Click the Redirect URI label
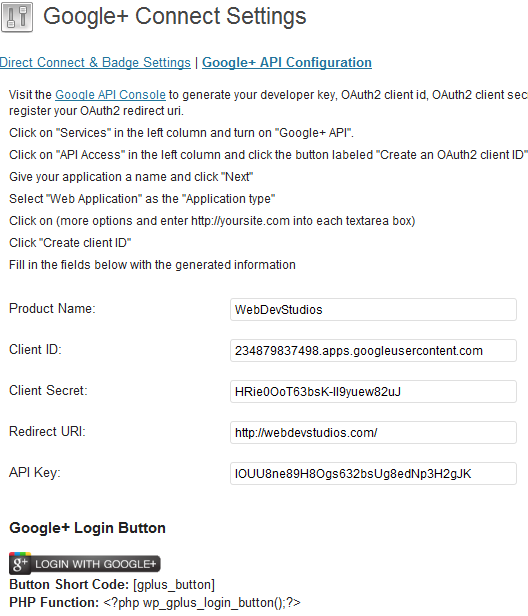Image resolution: width=528 pixels, height=616 pixels. pos(47,432)
